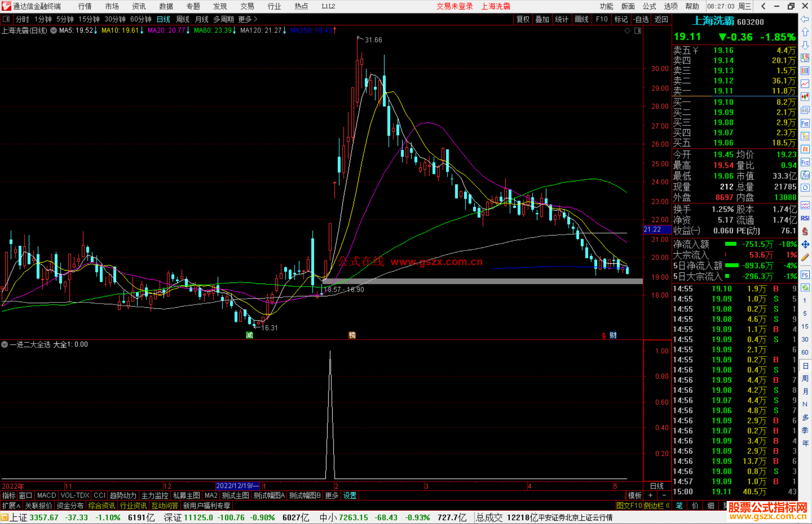The width and height of the screenshot is (812, 524).
Task: Click the FS icon in right sidebar
Action: [805, 275]
